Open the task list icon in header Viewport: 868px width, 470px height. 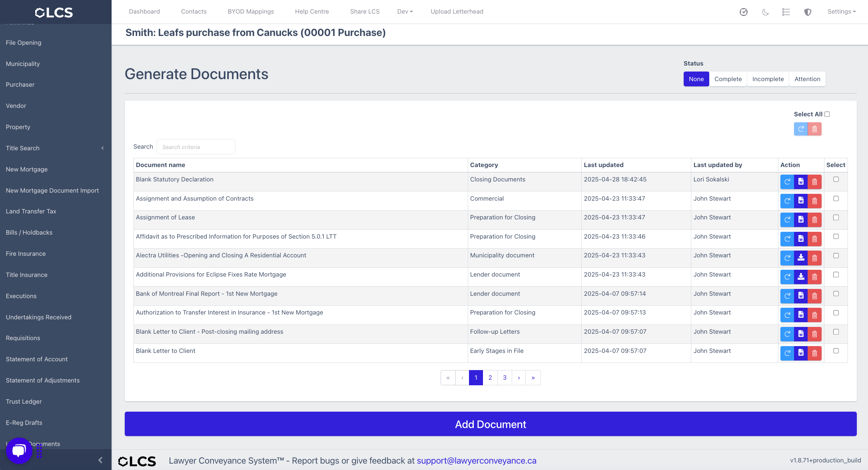pyautogui.click(x=786, y=12)
